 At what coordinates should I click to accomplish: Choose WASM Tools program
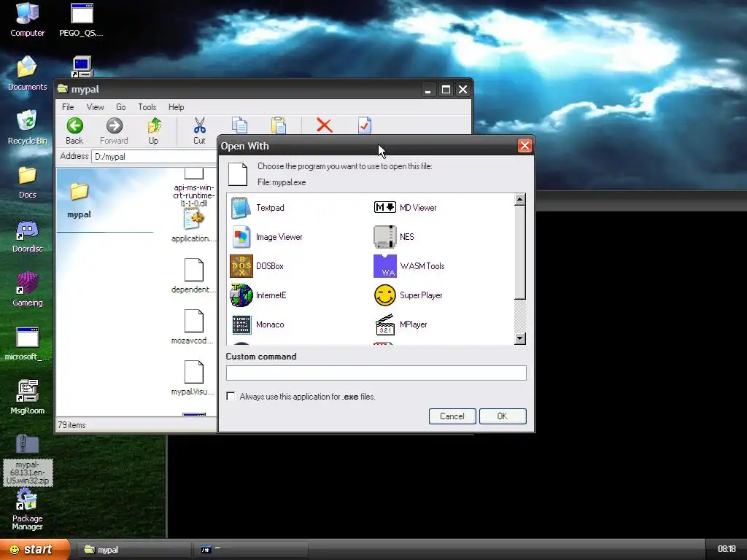[x=409, y=266]
